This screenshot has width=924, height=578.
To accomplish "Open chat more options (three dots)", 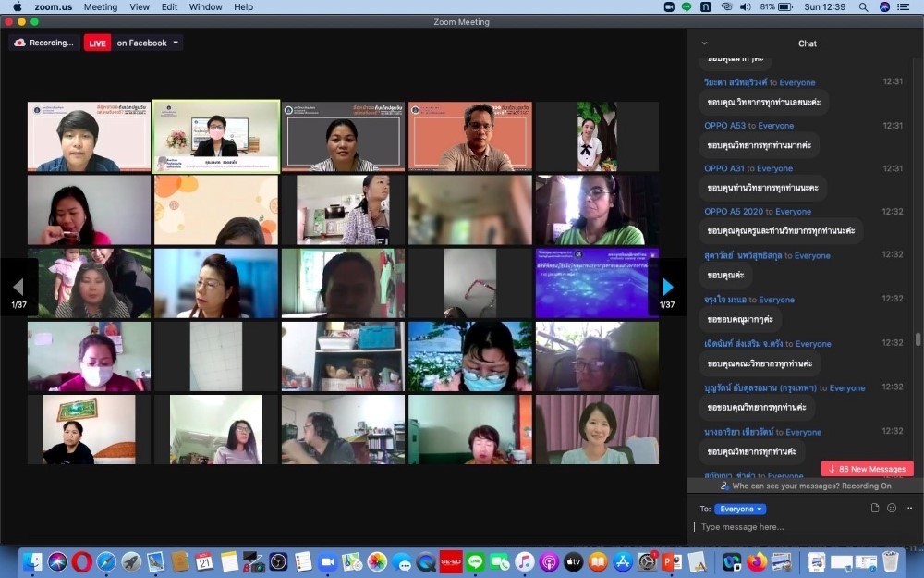I will click(908, 508).
